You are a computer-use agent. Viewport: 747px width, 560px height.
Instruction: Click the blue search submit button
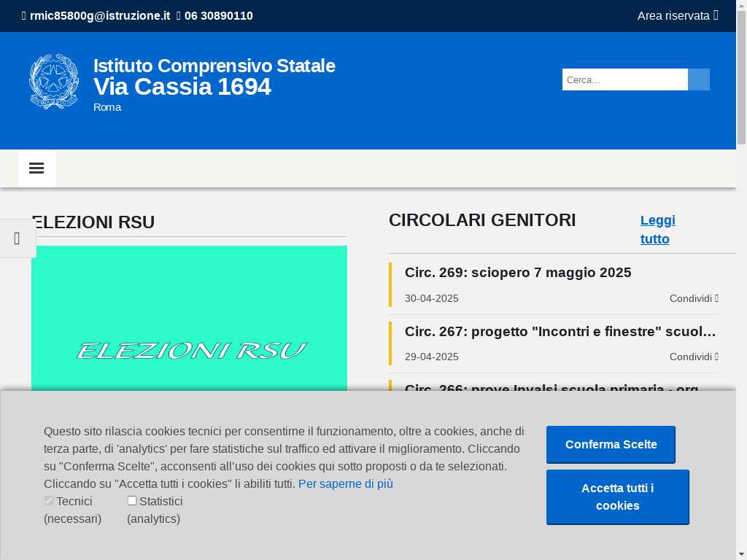[698, 79]
